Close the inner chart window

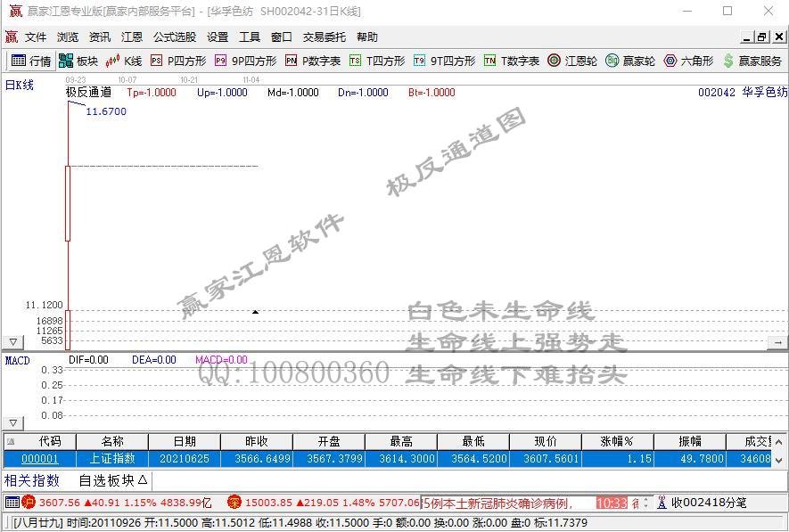pos(779,37)
